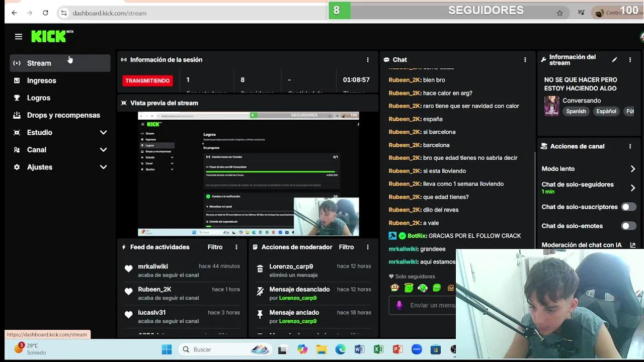This screenshot has width=644, height=362.
Task: Click the Español tag in stream info
Action: 606,112
